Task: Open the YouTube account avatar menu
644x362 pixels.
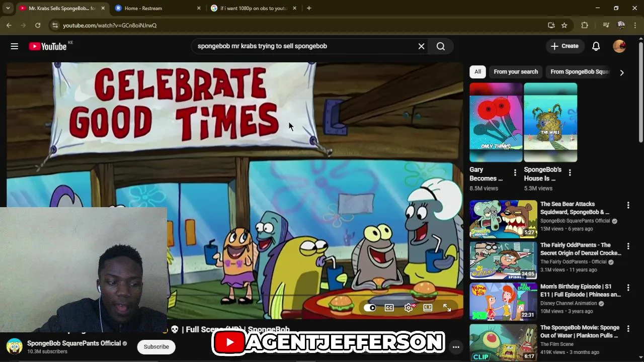Action: 619,46
